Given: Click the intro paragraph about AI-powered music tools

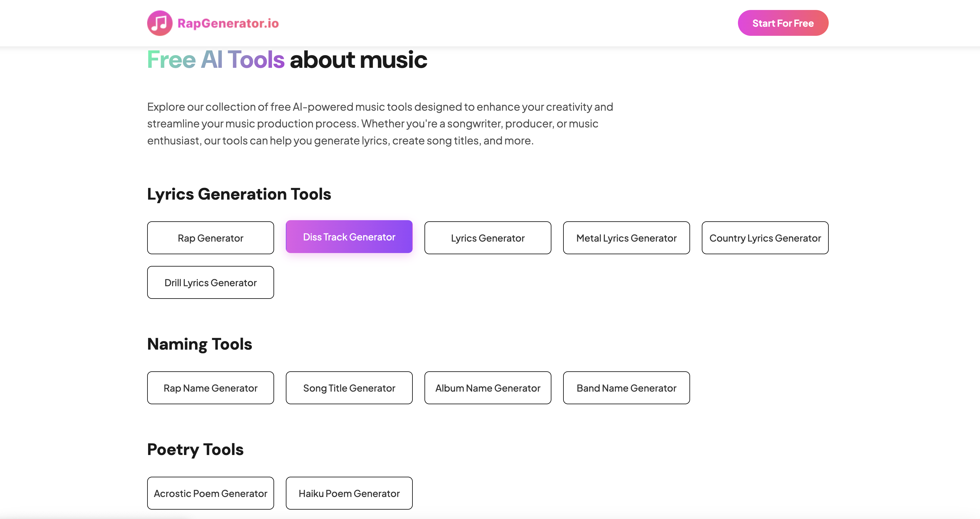Looking at the screenshot, I should [380, 123].
